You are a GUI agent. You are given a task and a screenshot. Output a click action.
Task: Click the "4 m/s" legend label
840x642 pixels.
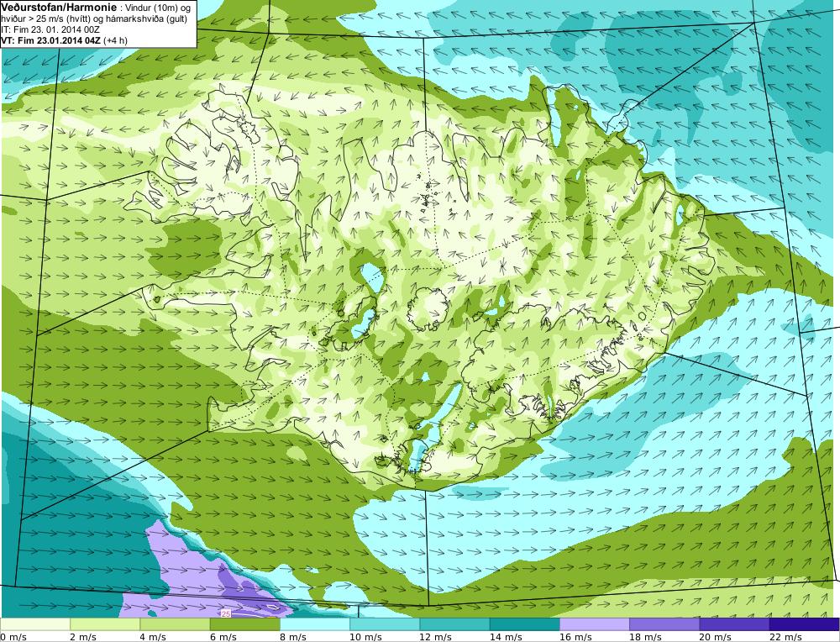pyautogui.click(x=153, y=637)
